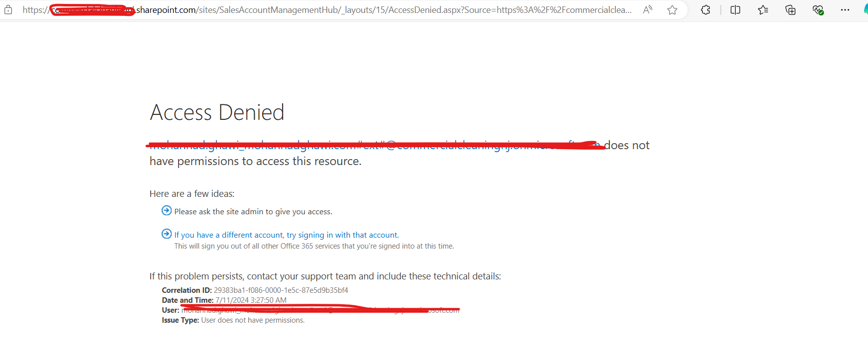The height and width of the screenshot is (351, 868).
Task: Click arrow bullet beside 'If you have a different account'
Action: [x=167, y=234]
